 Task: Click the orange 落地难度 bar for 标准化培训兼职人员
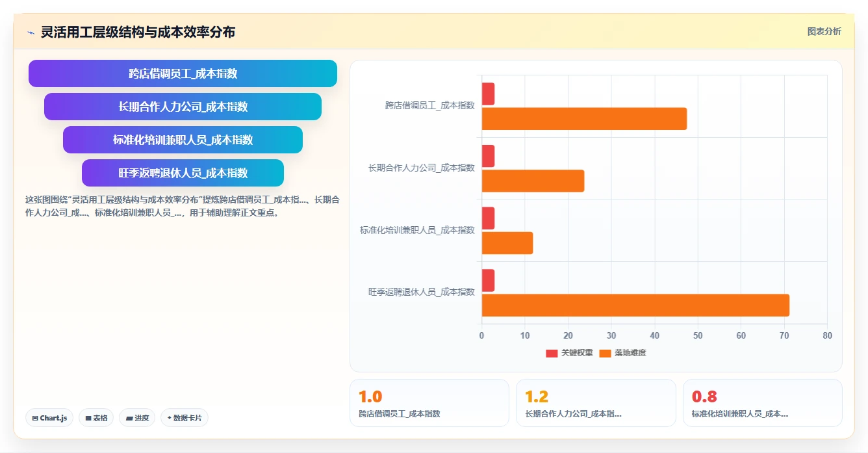507,243
